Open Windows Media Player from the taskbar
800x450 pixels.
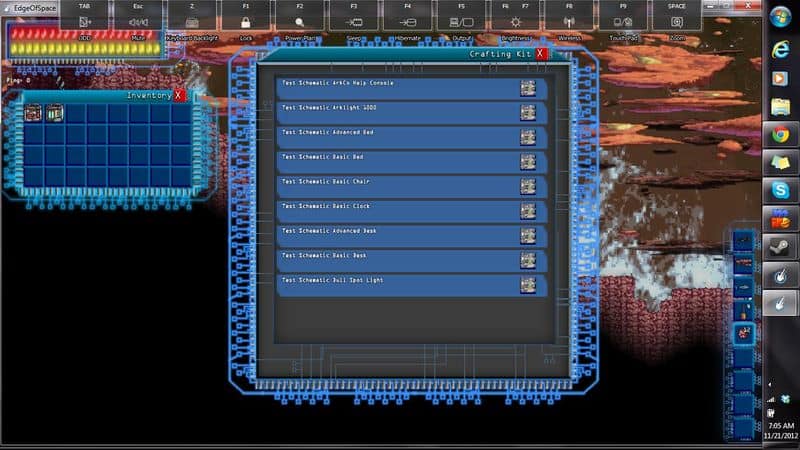click(781, 78)
